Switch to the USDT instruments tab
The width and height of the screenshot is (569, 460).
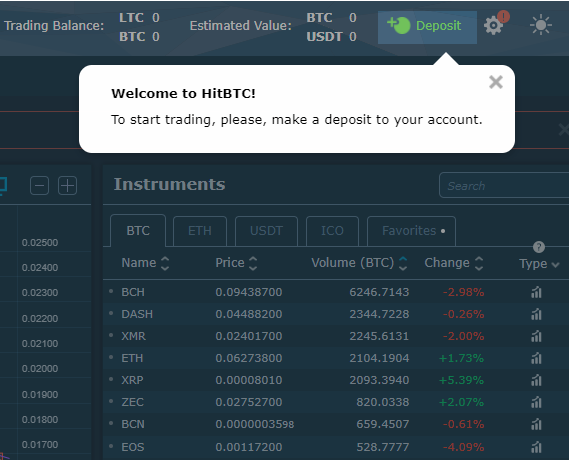tap(266, 231)
